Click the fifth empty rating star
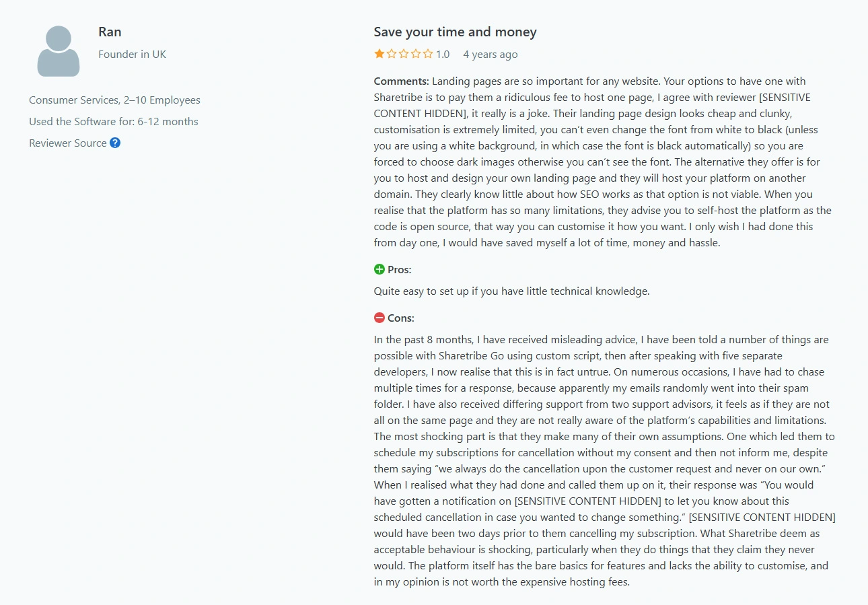The height and width of the screenshot is (605, 868). coord(428,54)
